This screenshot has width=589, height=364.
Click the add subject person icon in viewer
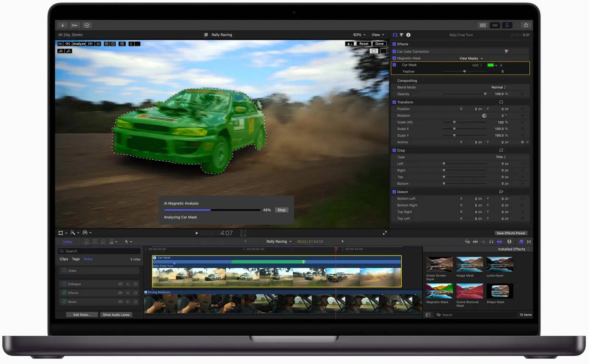[x=349, y=44]
